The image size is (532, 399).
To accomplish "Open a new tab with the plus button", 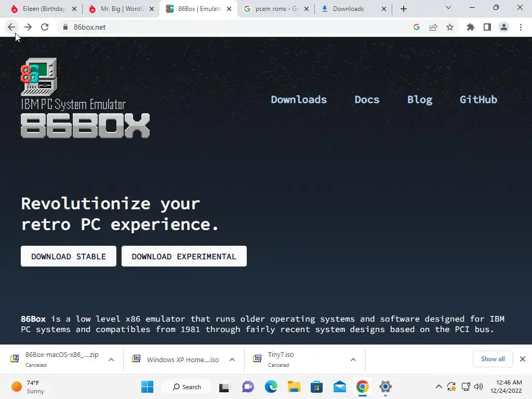I will [403, 9].
